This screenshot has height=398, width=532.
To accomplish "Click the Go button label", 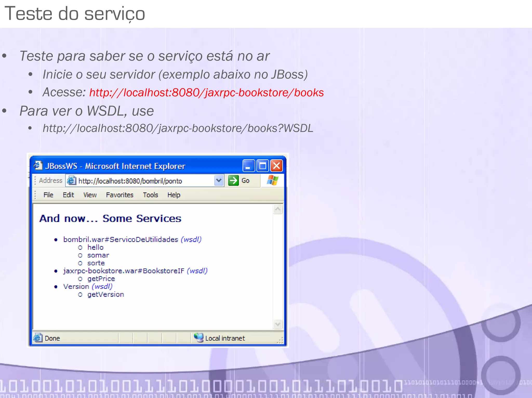I will pos(245,181).
